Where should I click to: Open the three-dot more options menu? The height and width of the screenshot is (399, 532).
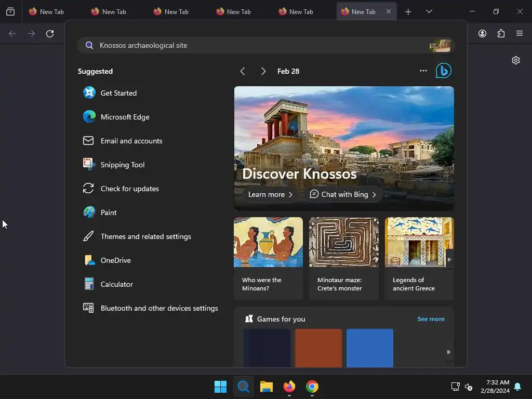423,71
